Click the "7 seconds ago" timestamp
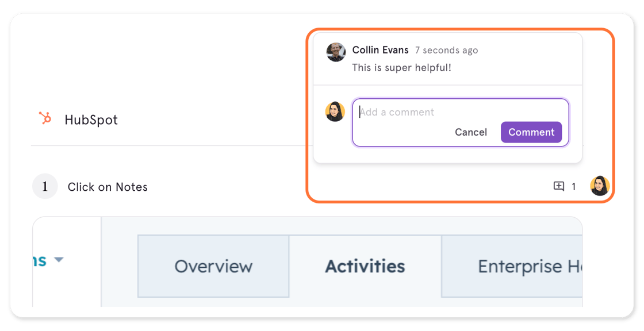This screenshot has width=644, height=331. [x=446, y=51]
